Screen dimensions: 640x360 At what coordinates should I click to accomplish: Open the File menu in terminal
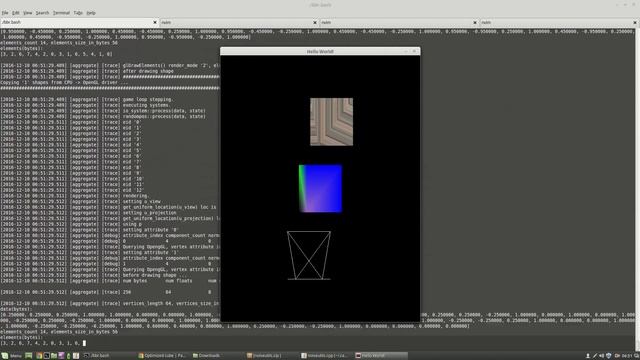[5, 13]
